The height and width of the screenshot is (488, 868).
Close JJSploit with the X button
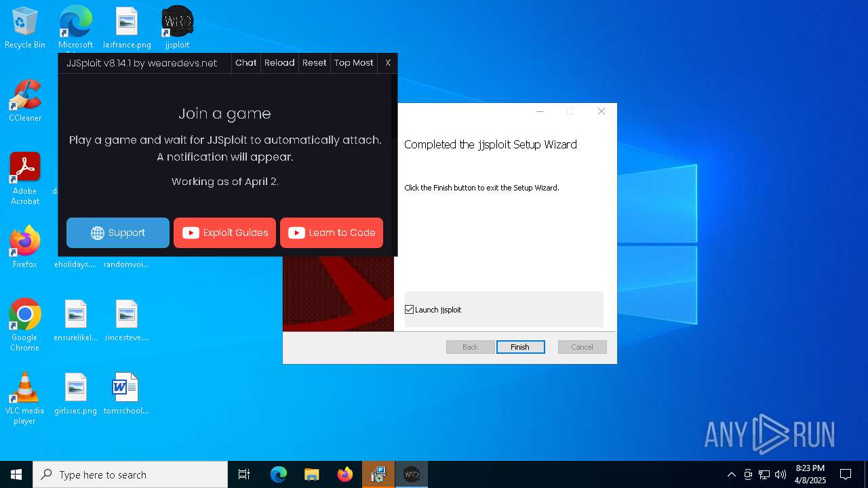(x=388, y=63)
